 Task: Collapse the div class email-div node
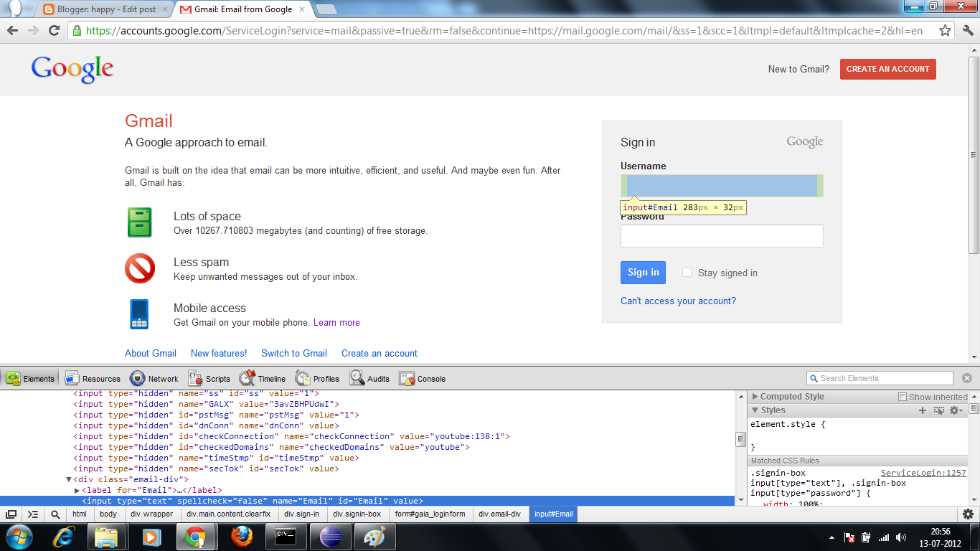click(69, 479)
